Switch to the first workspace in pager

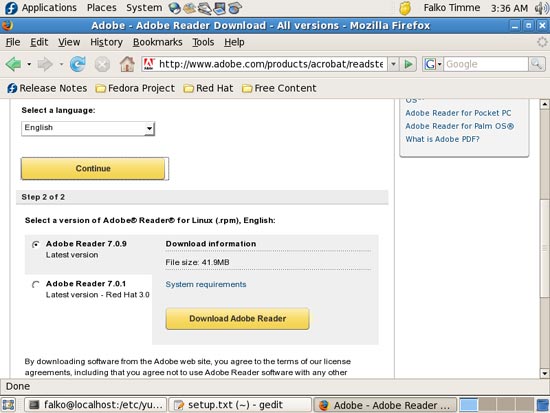click(469, 405)
